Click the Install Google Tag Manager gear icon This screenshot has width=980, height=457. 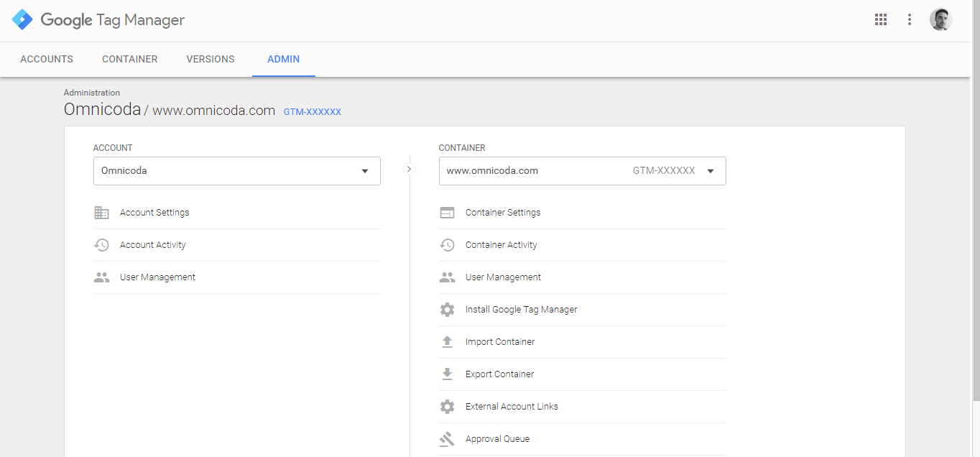point(447,310)
